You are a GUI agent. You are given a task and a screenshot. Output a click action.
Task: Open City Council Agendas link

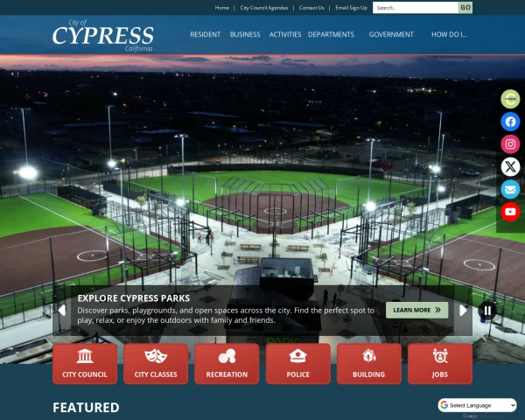(x=264, y=8)
